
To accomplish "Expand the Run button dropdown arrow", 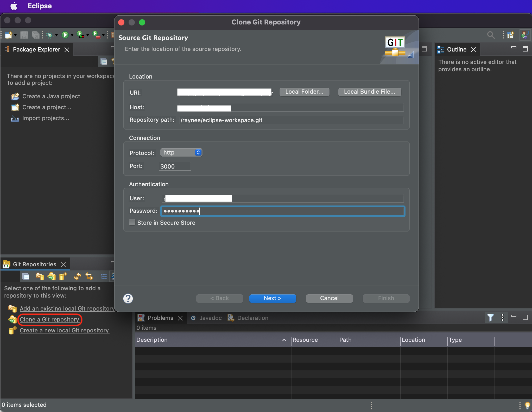I will (72, 35).
